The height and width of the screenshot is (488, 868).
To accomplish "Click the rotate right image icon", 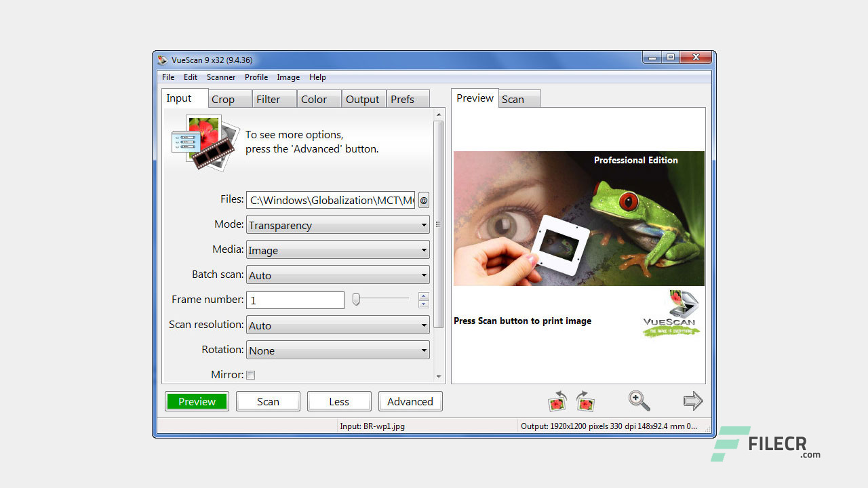I will pos(585,401).
